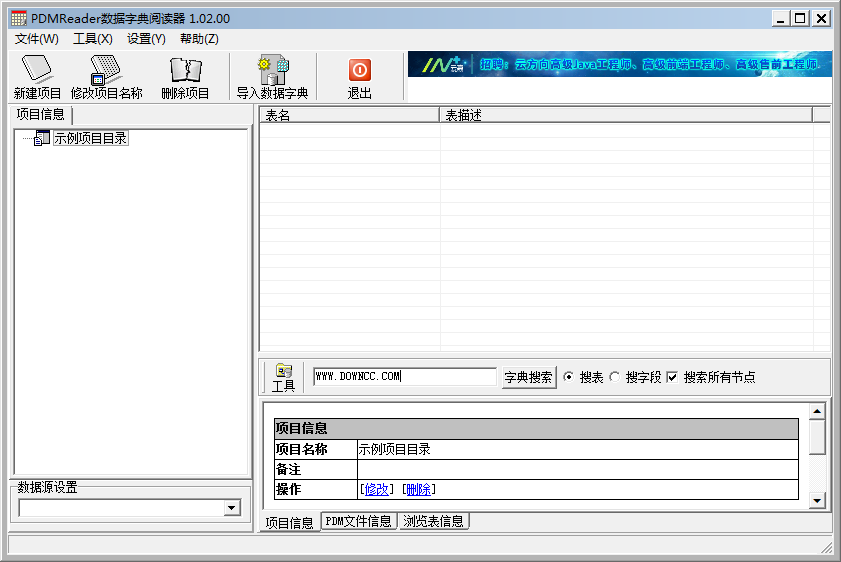The height and width of the screenshot is (562, 841).
Task: Switch to the 浏览表信息 tab
Action: click(x=433, y=522)
